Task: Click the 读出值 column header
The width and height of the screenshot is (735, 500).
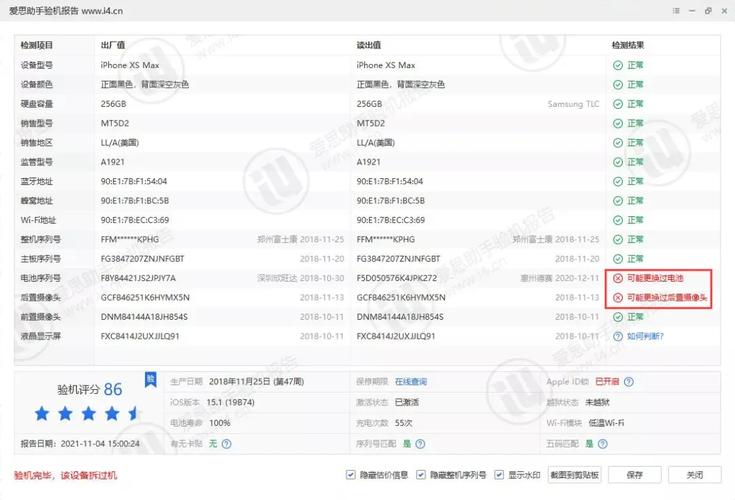Action: [x=368, y=45]
